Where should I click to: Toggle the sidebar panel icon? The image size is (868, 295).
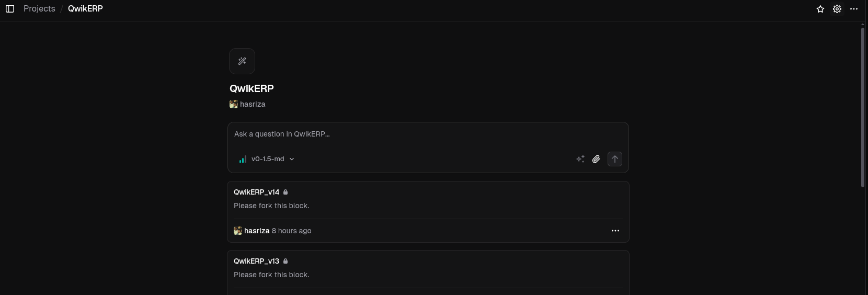click(x=10, y=9)
